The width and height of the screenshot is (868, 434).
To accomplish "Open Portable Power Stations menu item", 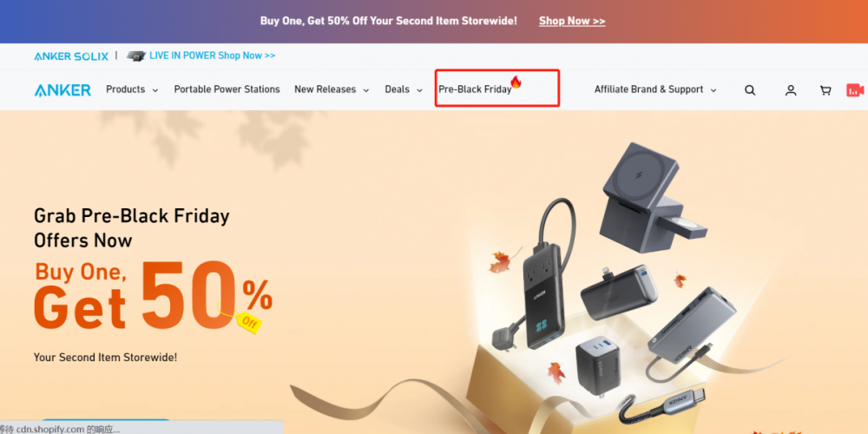I will click(x=227, y=89).
